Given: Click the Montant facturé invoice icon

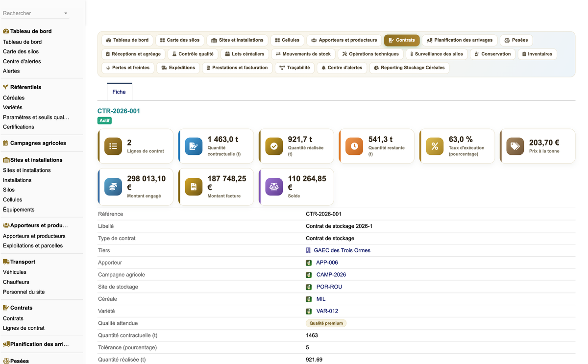Looking at the screenshot, I should (x=194, y=187).
